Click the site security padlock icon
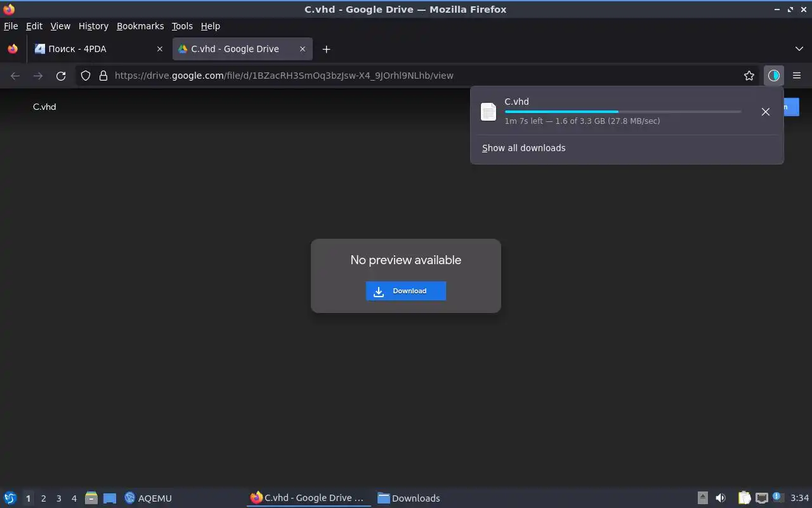812x508 pixels. point(103,76)
